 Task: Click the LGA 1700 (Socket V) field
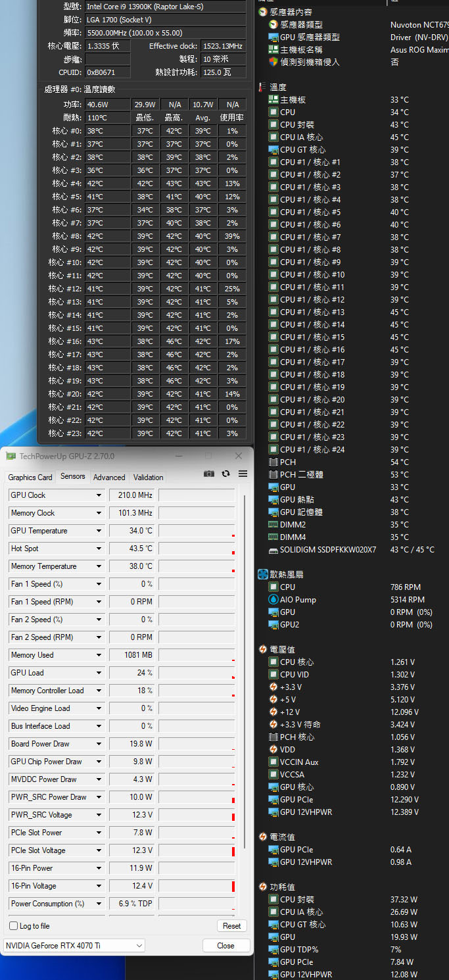165,19
